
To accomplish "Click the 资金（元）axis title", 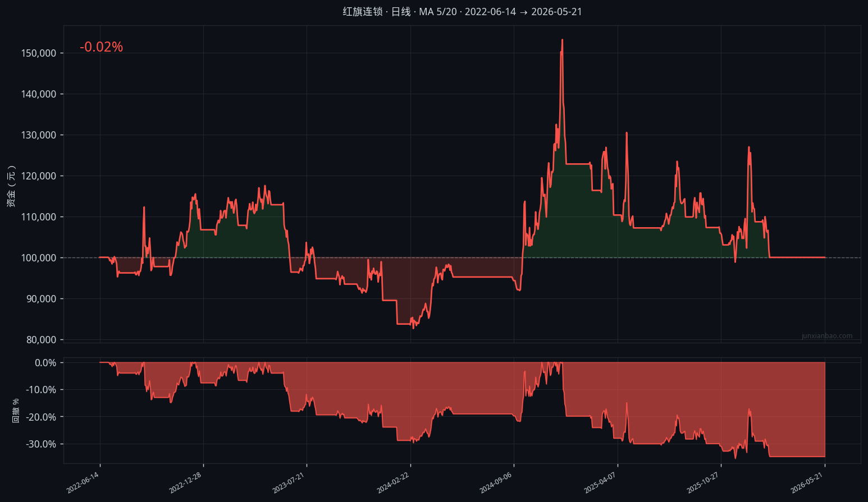I will 11,186.
